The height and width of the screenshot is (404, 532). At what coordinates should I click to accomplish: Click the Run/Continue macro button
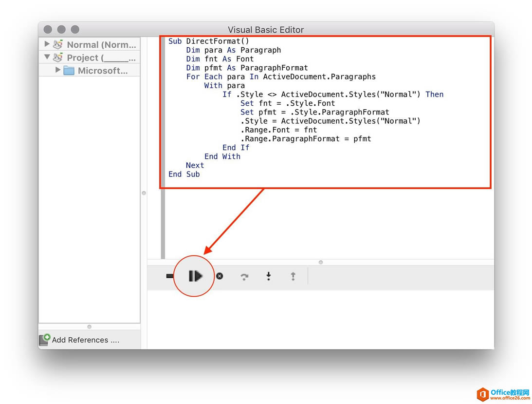195,276
